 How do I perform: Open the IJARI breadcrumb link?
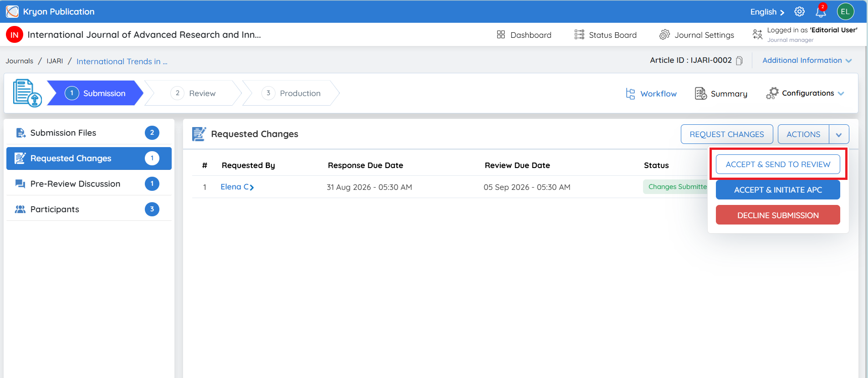pyautogui.click(x=55, y=61)
